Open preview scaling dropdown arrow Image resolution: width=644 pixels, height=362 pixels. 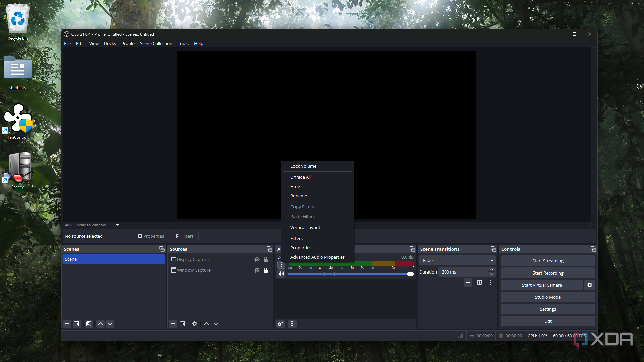(117, 225)
